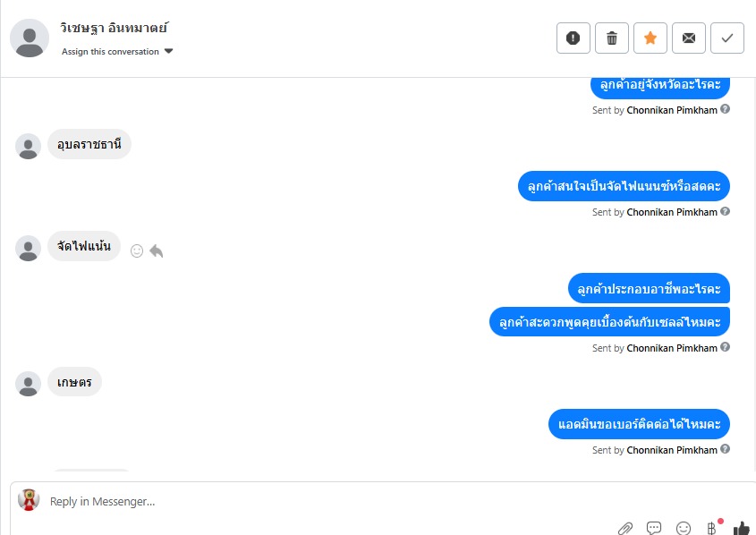Reply to the จัดไฟแน้น message using arrow
756x535 pixels.
[x=157, y=251]
